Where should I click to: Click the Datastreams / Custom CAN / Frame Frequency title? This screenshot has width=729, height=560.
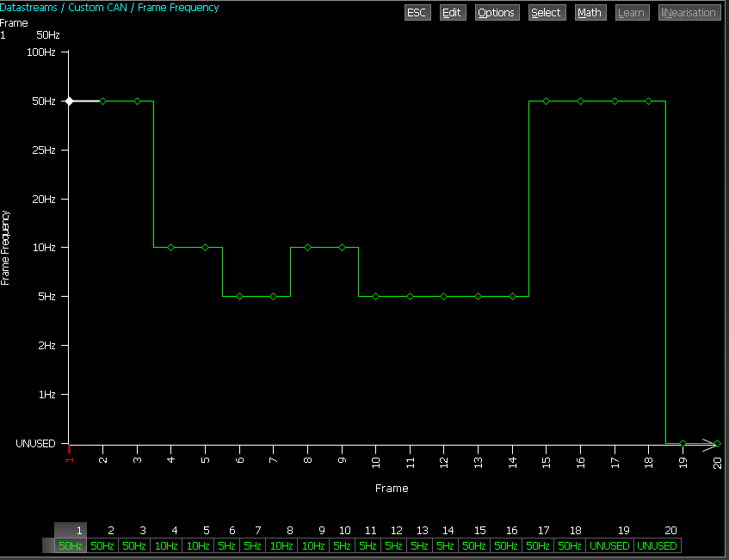pyautogui.click(x=109, y=8)
